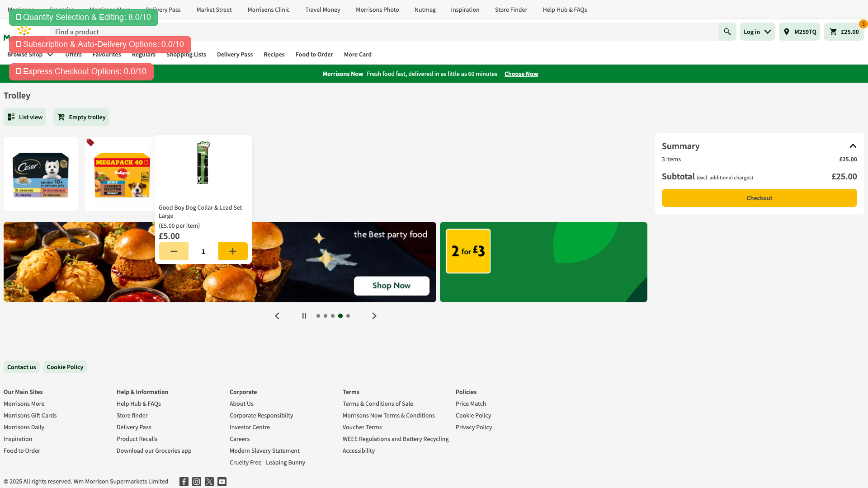Click the Find a product field
The width and height of the screenshot is (868, 488).
tap(362, 32)
